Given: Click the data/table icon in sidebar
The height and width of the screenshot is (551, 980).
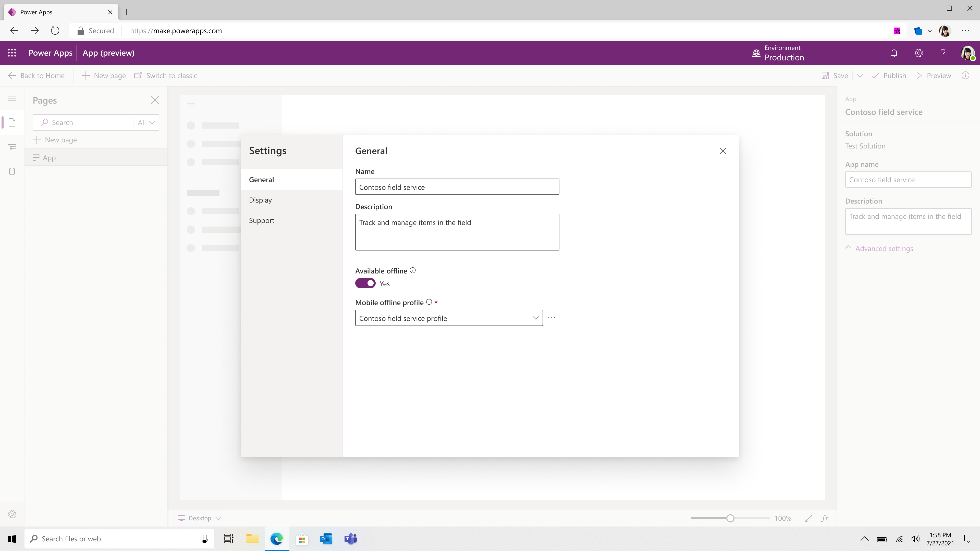Looking at the screenshot, I should [11, 172].
